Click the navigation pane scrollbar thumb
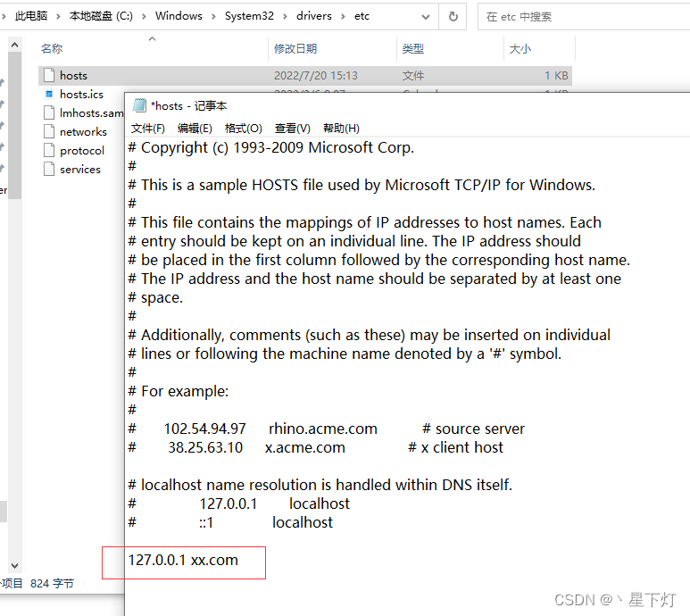 [14, 125]
